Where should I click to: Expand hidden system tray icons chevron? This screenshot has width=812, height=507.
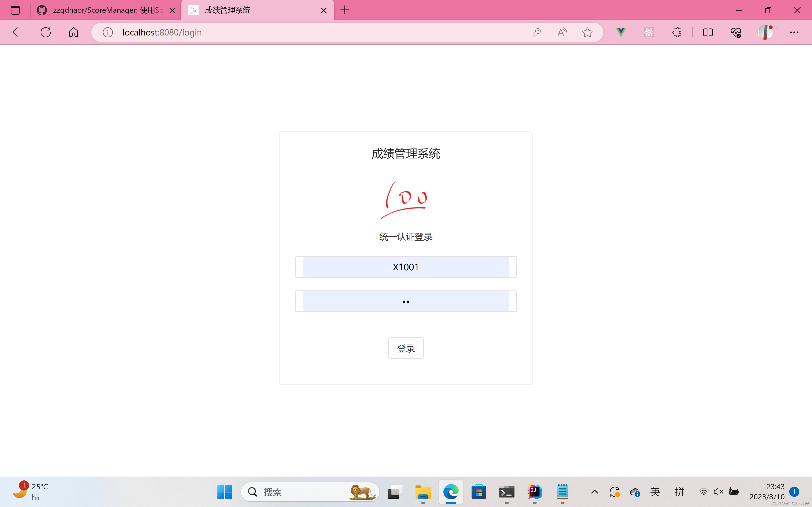pyautogui.click(x=594, y=492)
